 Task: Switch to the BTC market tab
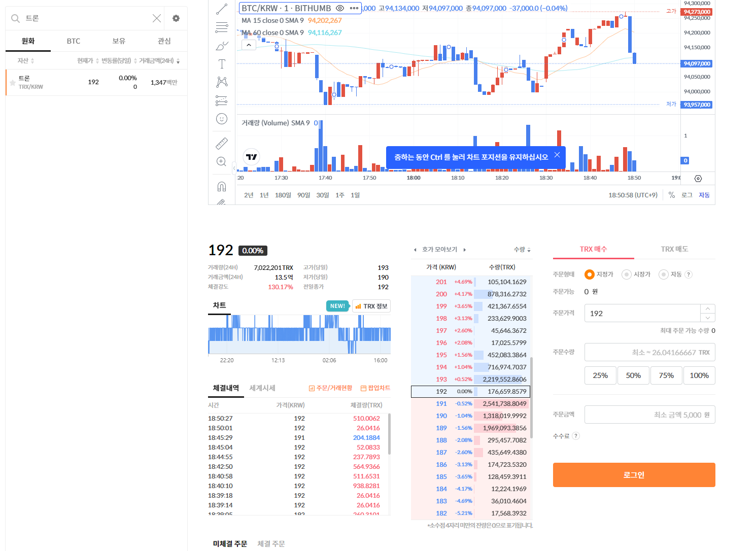(x=74, y=41)
